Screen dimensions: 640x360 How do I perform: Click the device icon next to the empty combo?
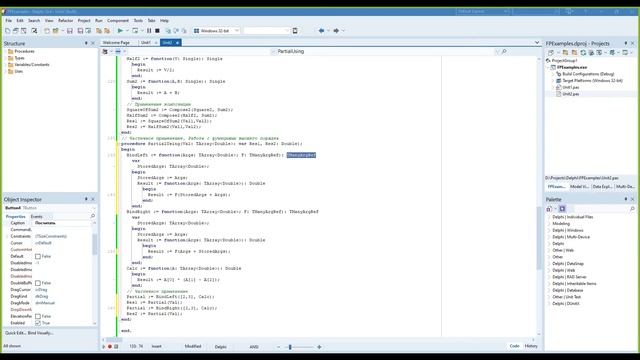click(295, 31)
